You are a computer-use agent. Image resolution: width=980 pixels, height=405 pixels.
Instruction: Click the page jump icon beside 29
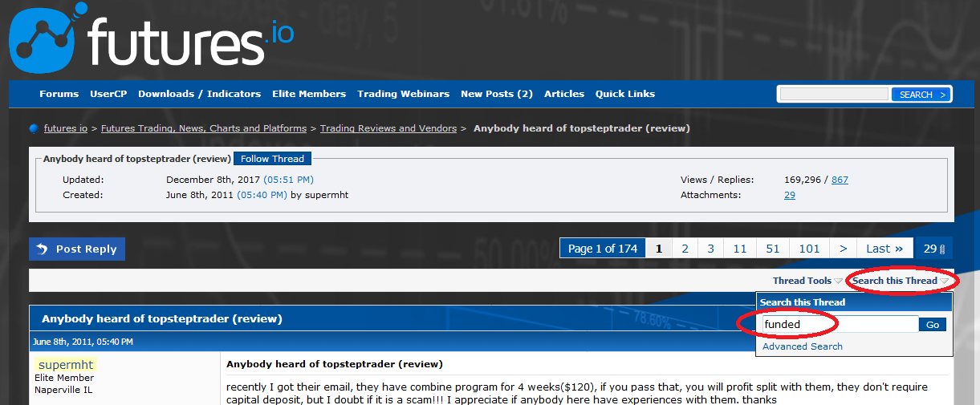point(942,249)
